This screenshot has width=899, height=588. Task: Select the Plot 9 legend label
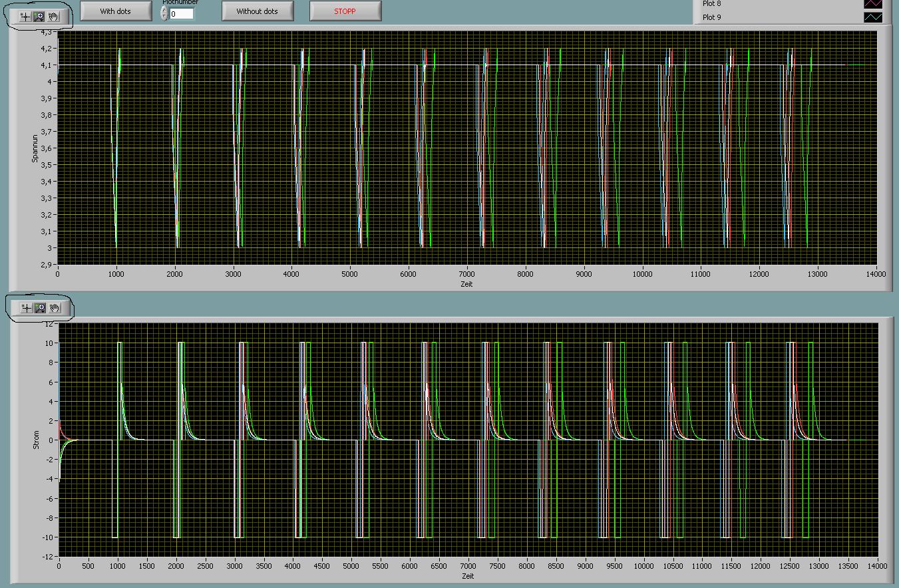click(x=711, y=17)
